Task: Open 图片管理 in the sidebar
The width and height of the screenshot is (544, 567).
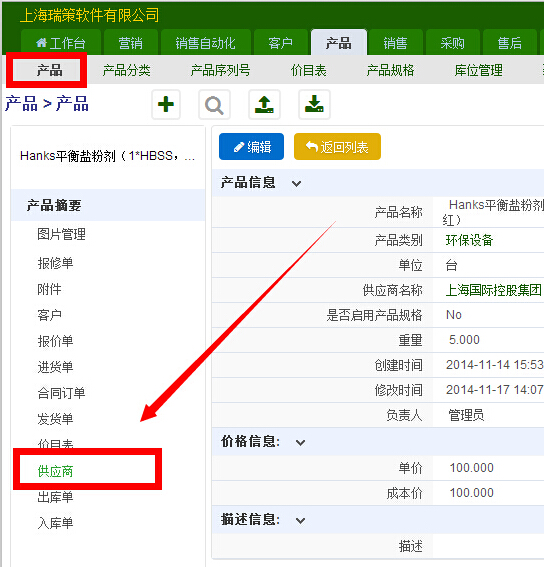Action: (61, 234)
